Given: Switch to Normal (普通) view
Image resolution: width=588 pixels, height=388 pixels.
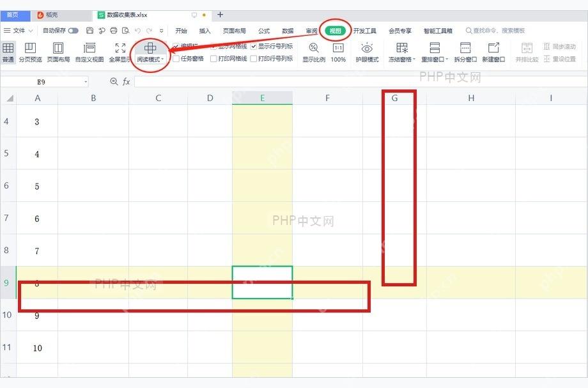Looking at the screenshot, I should click(8, 52).
